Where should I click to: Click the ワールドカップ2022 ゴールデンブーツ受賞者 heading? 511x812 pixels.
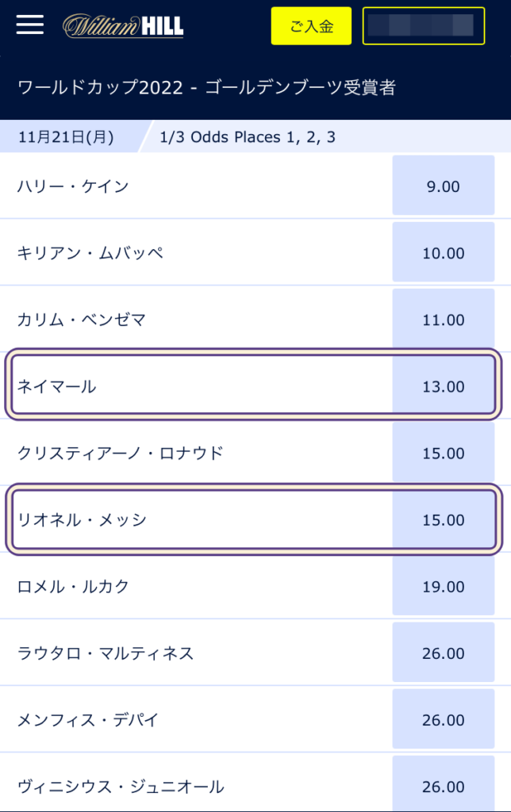[206, 87]
